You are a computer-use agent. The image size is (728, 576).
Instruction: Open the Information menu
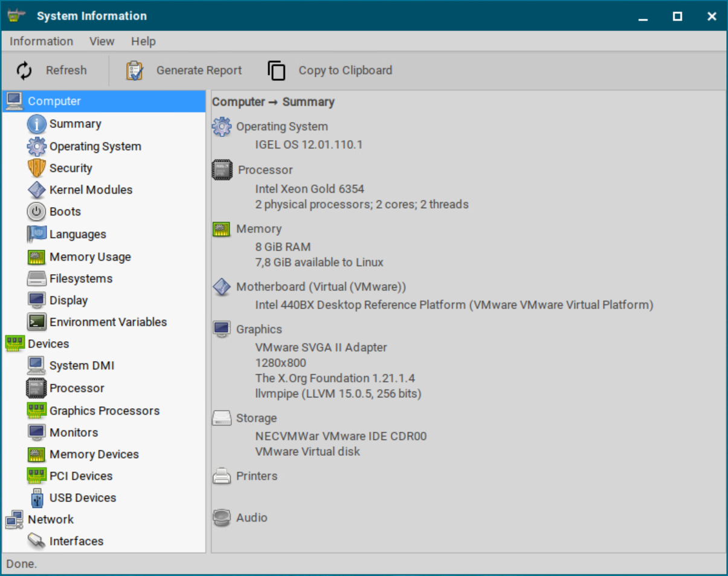(x=40, y=41)
